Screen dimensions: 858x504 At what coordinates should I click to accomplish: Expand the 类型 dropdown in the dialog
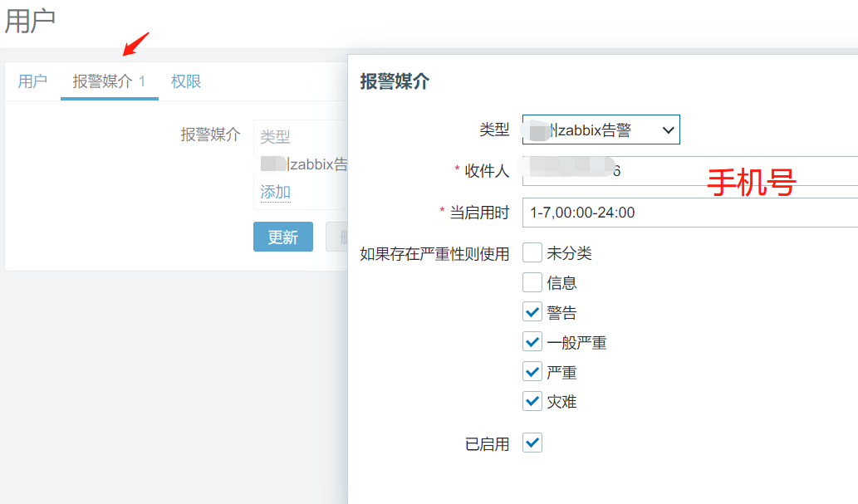click(x=601, y=130)
